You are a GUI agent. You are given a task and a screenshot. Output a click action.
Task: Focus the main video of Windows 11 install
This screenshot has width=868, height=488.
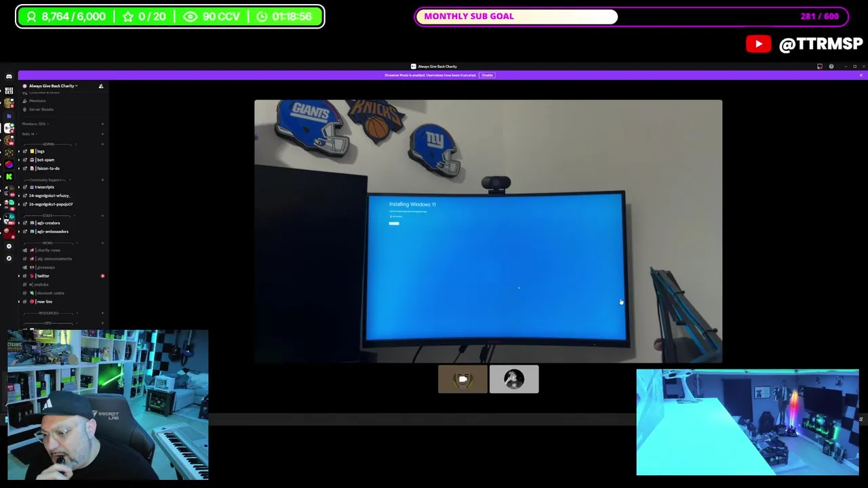[x=488, y=231]
